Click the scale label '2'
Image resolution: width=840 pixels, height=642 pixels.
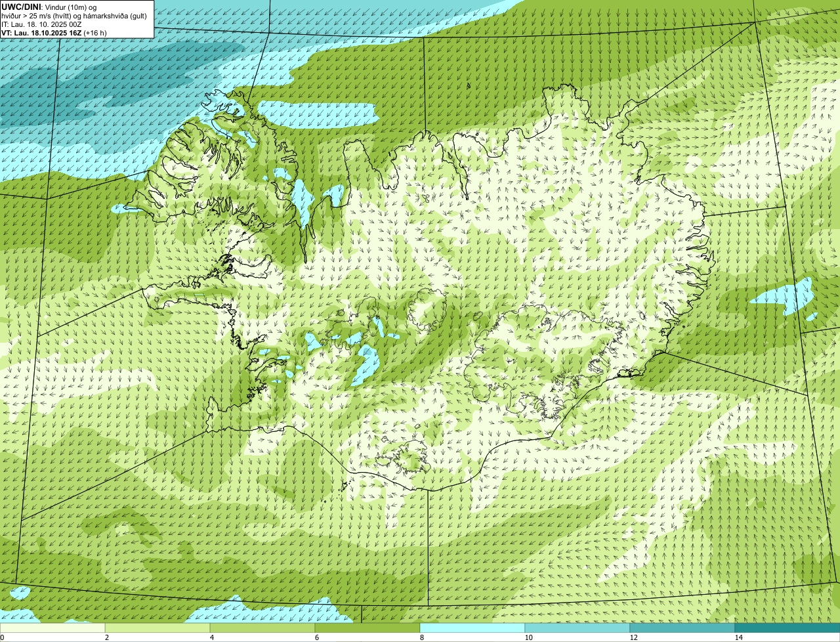click(x=106, y=637)
